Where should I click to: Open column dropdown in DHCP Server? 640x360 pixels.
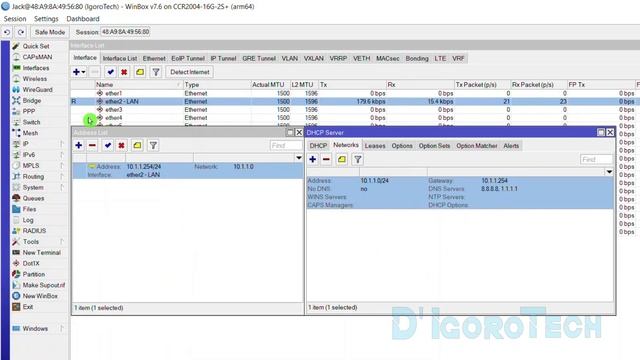609,172
